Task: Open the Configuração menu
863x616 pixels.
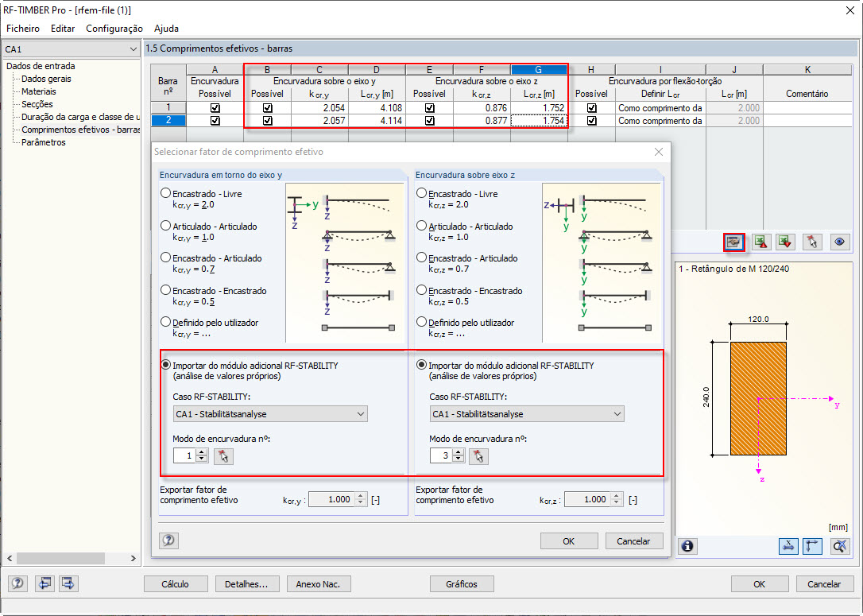Action: pyautogui.click(x=114, y=28)
